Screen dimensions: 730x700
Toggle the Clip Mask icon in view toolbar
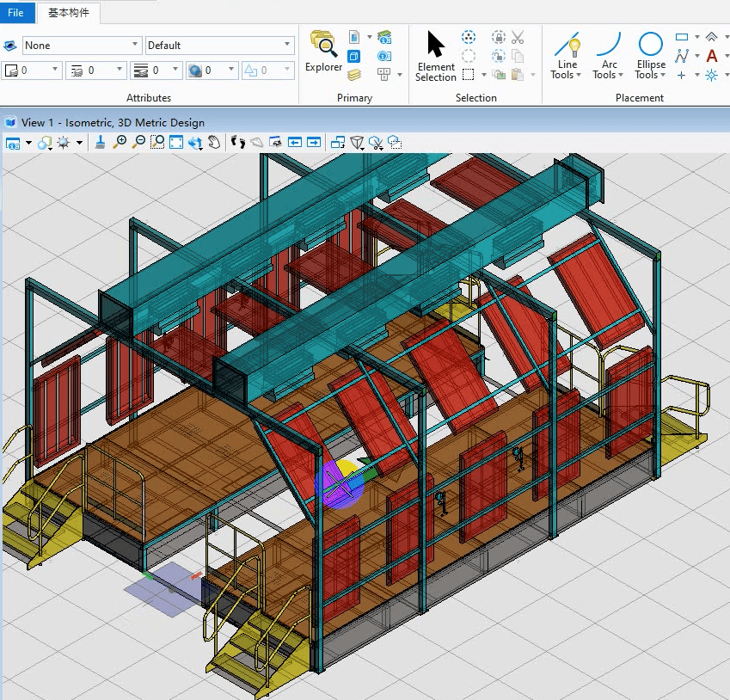[395, 142]
